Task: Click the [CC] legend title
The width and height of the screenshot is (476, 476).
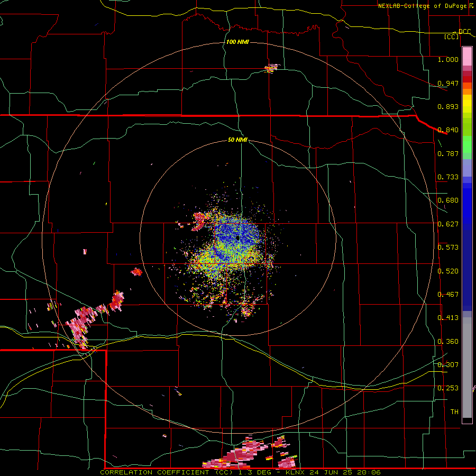Action: [x=452, y=36]
